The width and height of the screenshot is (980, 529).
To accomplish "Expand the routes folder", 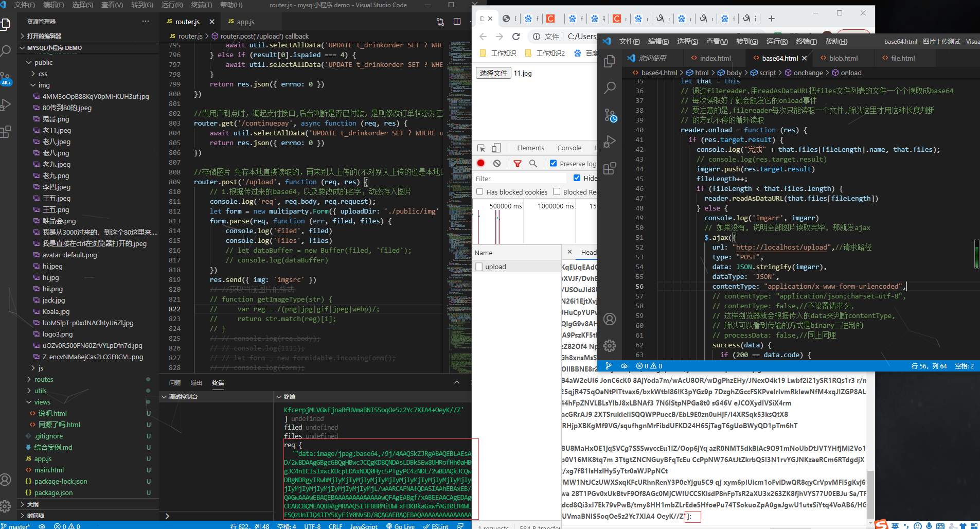I will point(43,379).
